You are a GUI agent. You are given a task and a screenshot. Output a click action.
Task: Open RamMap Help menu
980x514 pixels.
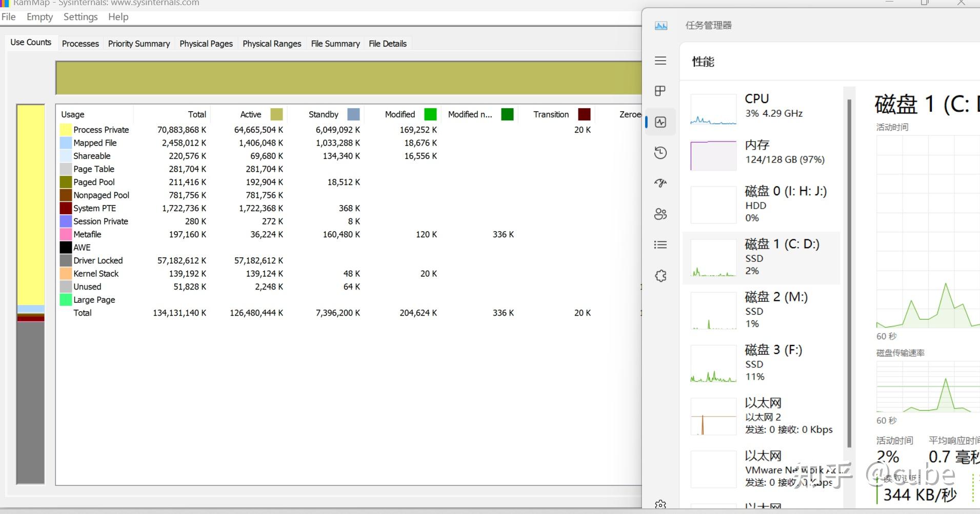[118, 17]
